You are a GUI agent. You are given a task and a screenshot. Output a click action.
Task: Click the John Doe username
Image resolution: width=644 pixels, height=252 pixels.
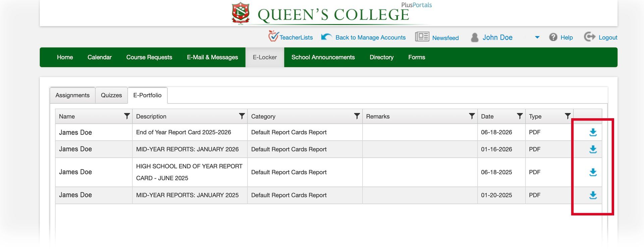(497, 38)
